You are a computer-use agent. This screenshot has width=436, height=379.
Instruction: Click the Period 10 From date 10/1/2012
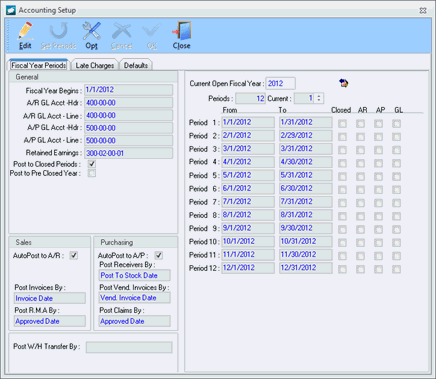[x=248, y=241]
